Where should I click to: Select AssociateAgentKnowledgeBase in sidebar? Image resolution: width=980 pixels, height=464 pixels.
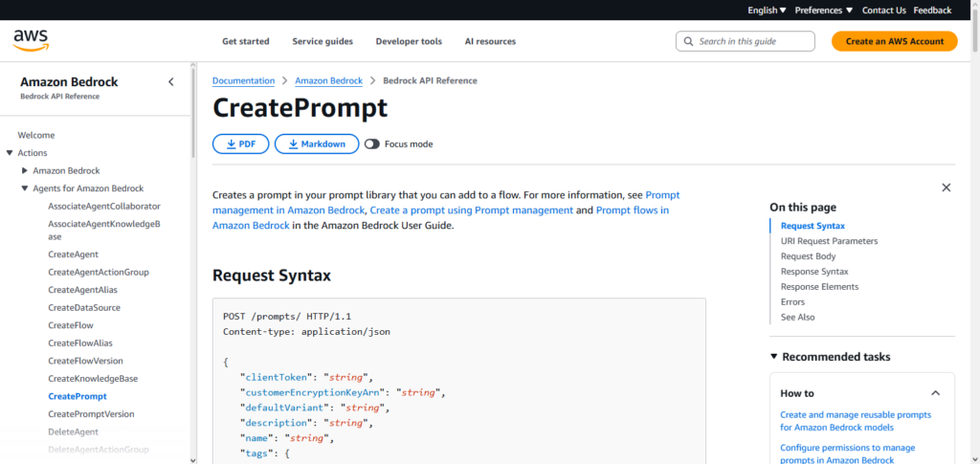click(104, 231)
